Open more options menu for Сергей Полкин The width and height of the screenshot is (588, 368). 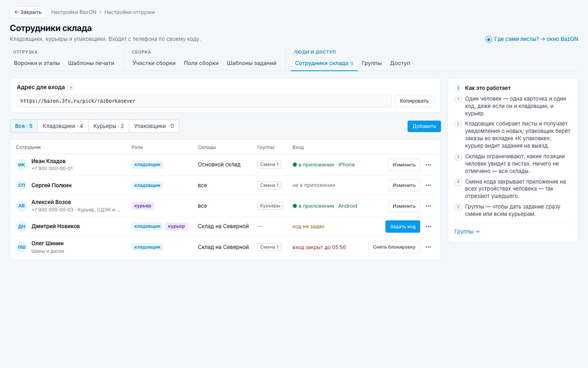428,185
